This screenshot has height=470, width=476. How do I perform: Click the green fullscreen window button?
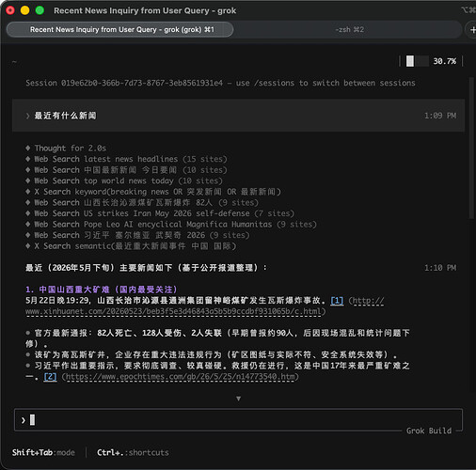pos(40,10)
